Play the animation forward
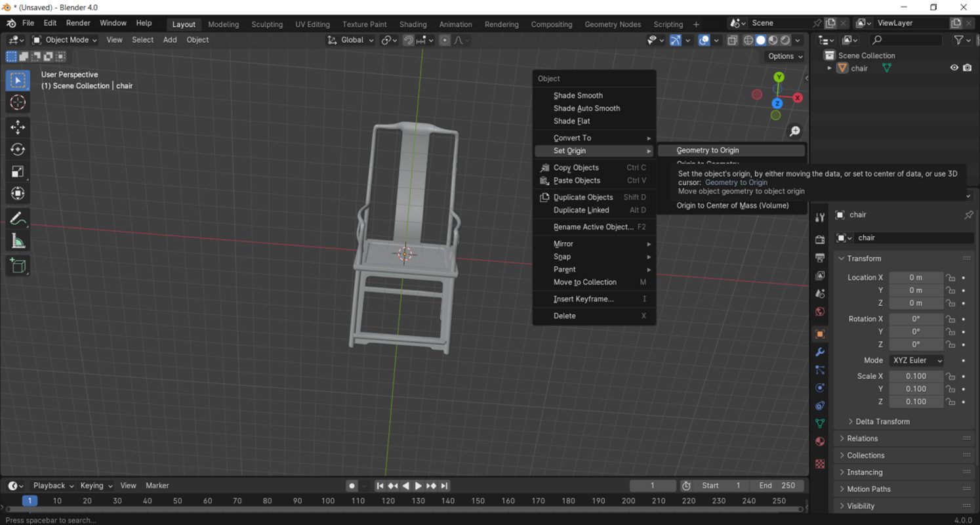The image size is (980, 525). click(x=418, y=486)
